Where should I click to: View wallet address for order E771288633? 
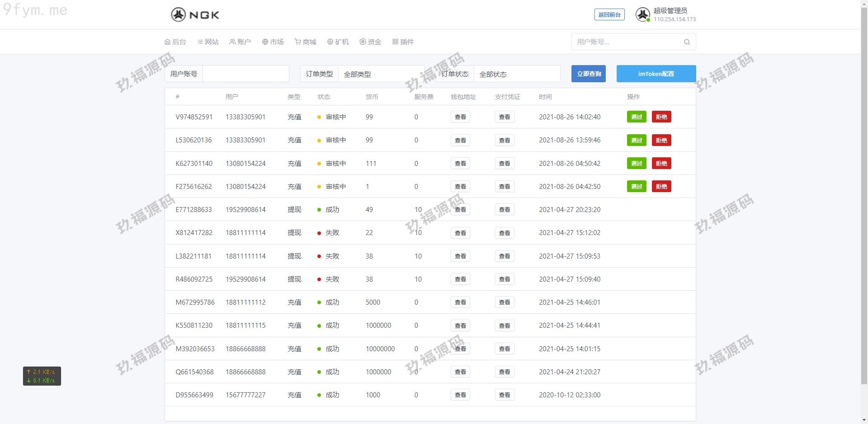coord(460,210)
